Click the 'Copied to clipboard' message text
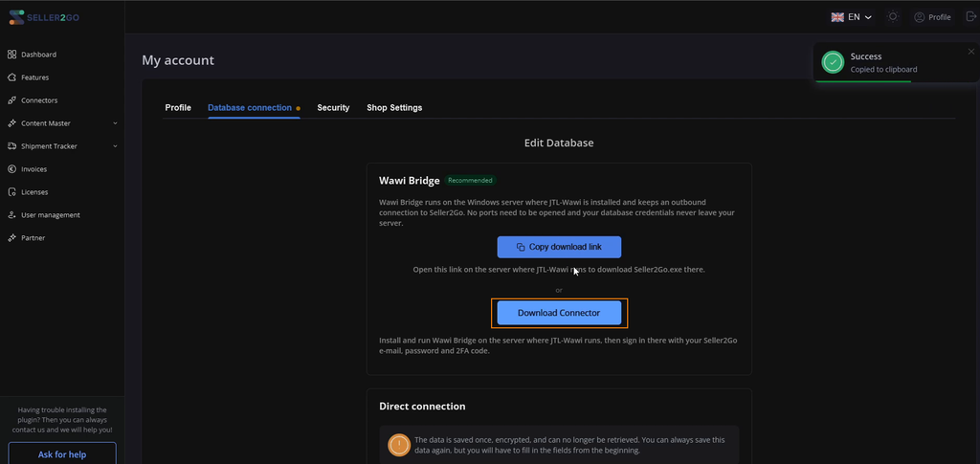The height and width of the screenshot is (464, 980). point(883,69)
